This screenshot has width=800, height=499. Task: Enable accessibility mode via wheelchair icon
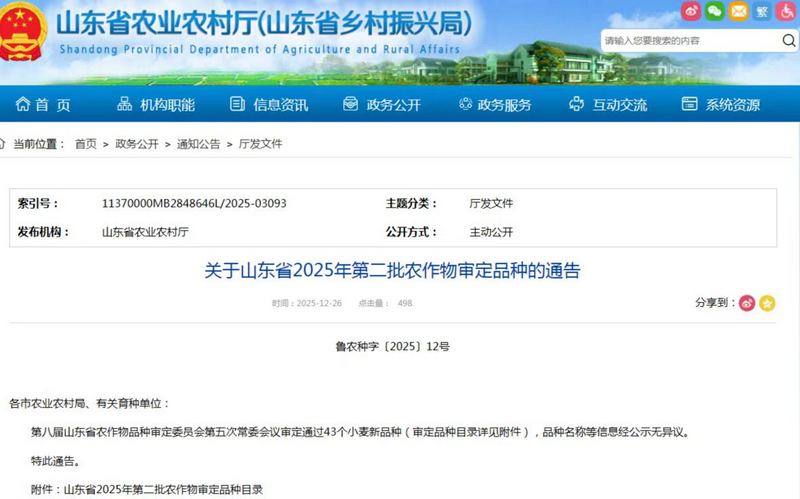pos(787,11)
